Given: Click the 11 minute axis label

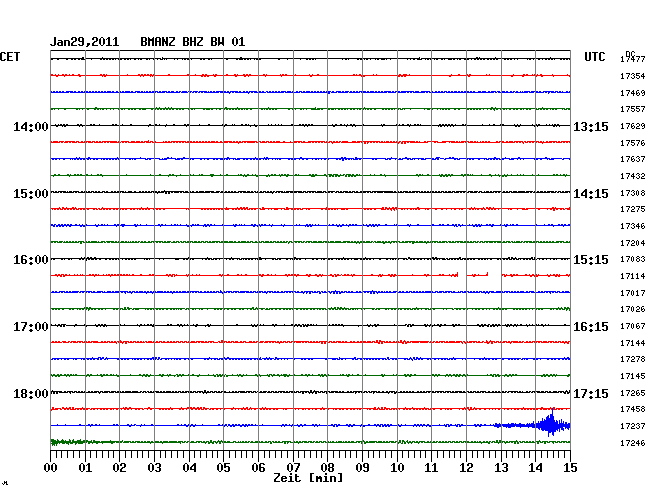Looking at the screenshot, I should [431, 468].
